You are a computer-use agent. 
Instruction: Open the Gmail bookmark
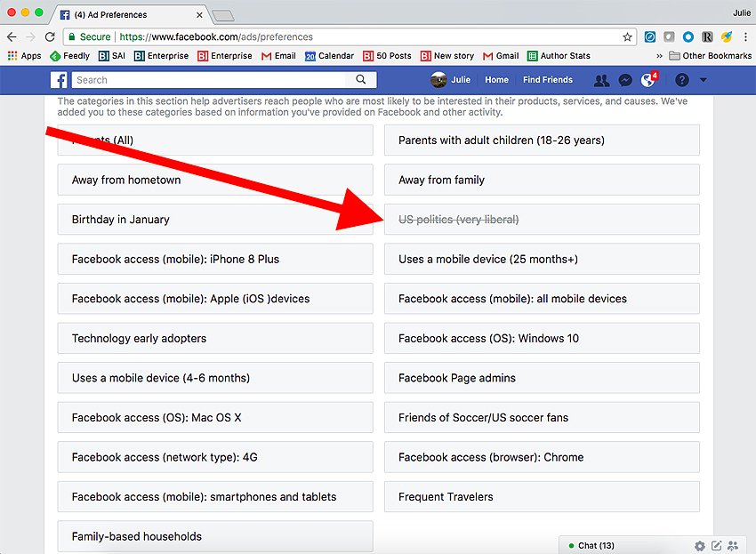coord(501,56)
